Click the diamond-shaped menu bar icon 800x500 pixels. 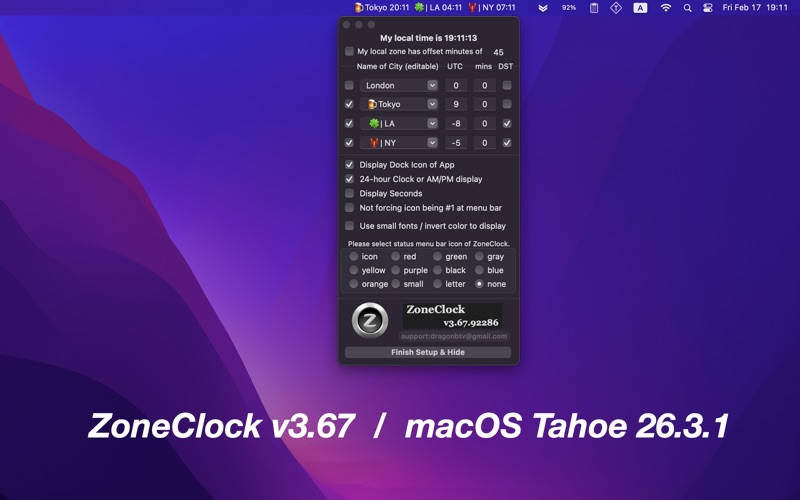pos(616,8)
